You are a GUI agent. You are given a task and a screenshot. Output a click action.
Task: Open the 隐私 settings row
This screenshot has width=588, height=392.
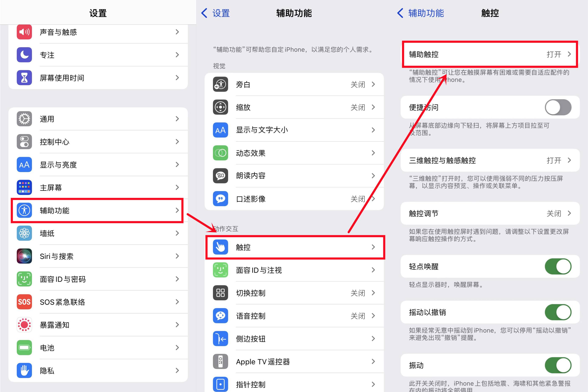pyautogui.click(x=98, y=370)
